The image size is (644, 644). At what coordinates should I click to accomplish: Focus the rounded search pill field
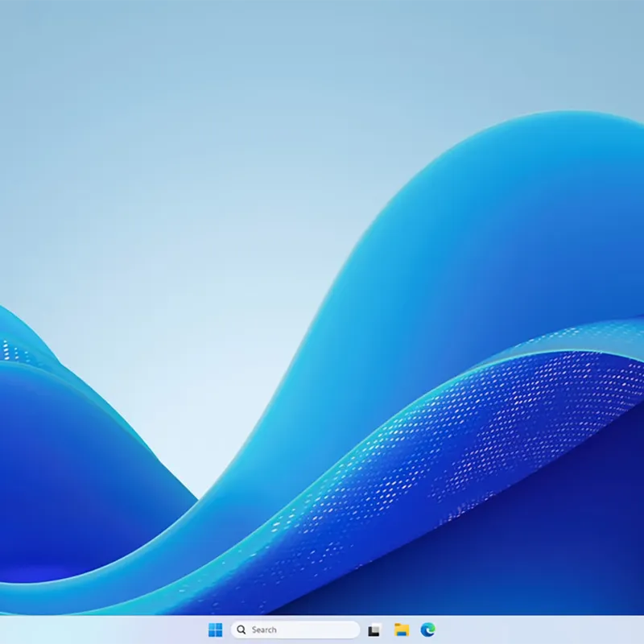pos(295,630)
